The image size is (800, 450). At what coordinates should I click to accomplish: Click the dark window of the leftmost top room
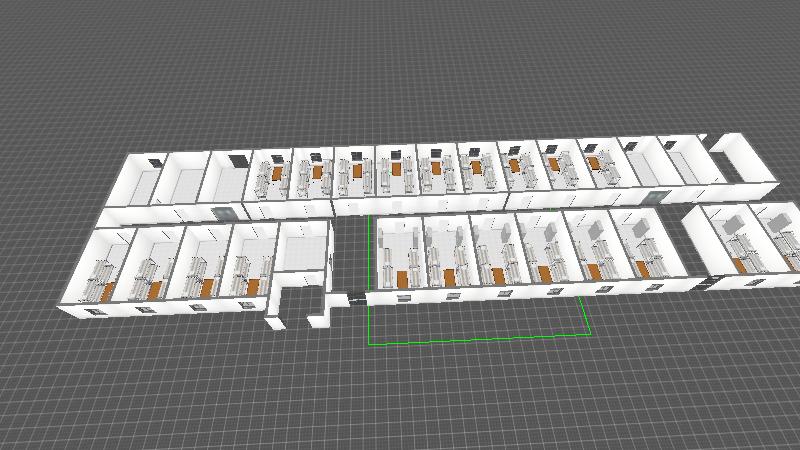click(153, 161)
